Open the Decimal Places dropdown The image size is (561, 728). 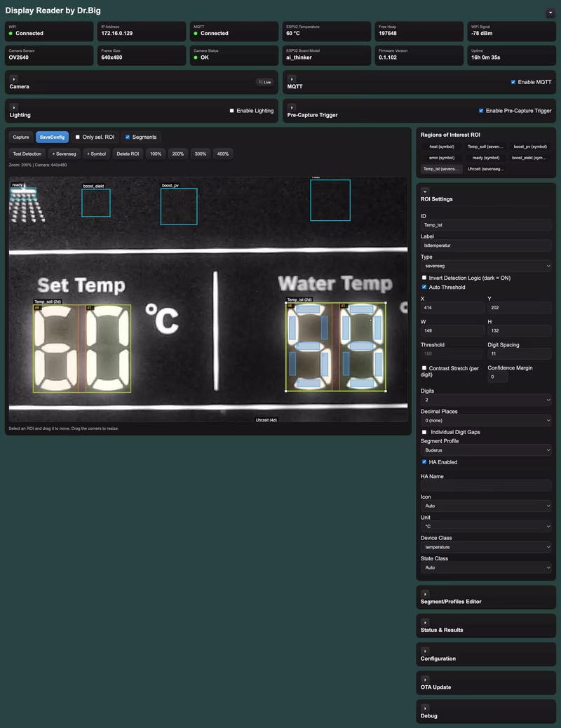[486, 420]
